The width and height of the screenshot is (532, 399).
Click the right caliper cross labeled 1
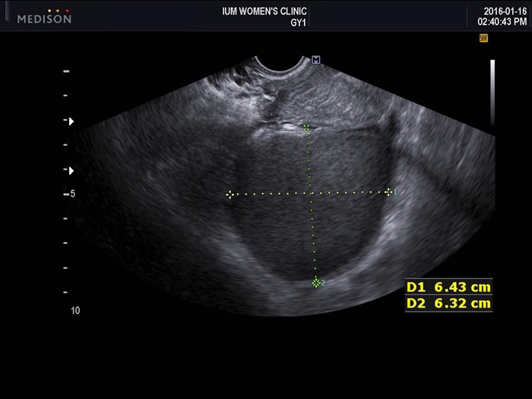388,192
